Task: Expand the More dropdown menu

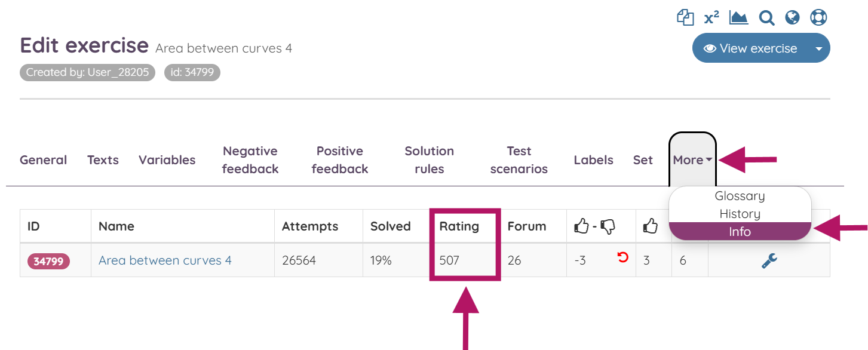Action: pos(691,159)
